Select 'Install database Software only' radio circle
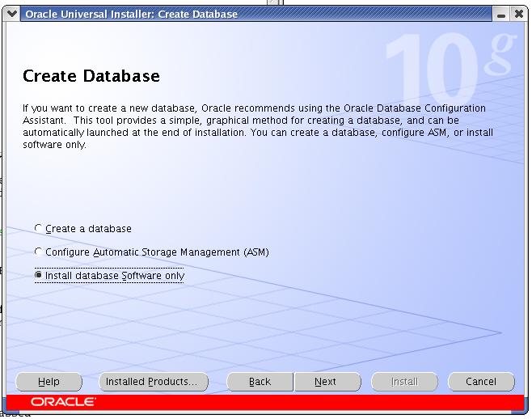This screenshot has width=532, height=419. tap(39, 276)
